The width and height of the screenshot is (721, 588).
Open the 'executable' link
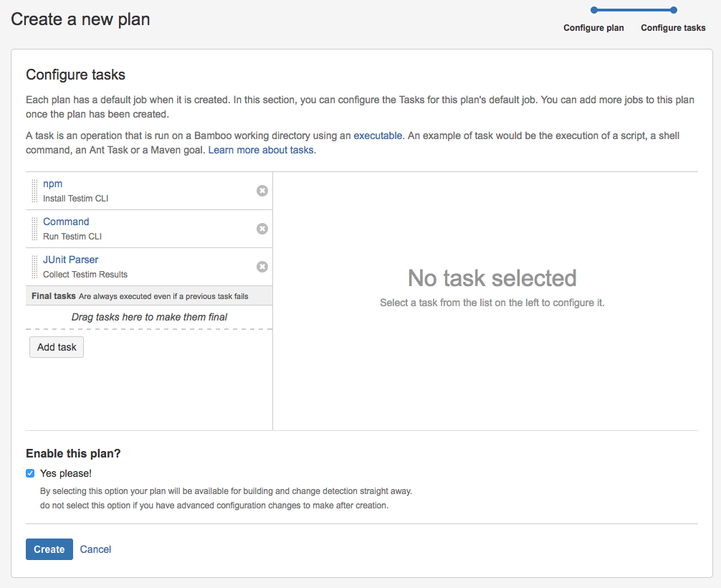coord(378,136)
